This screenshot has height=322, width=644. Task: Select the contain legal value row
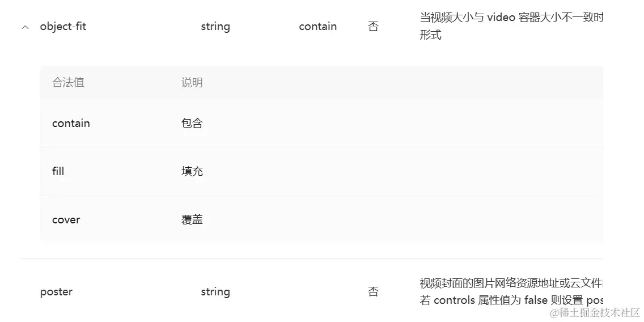321,123
